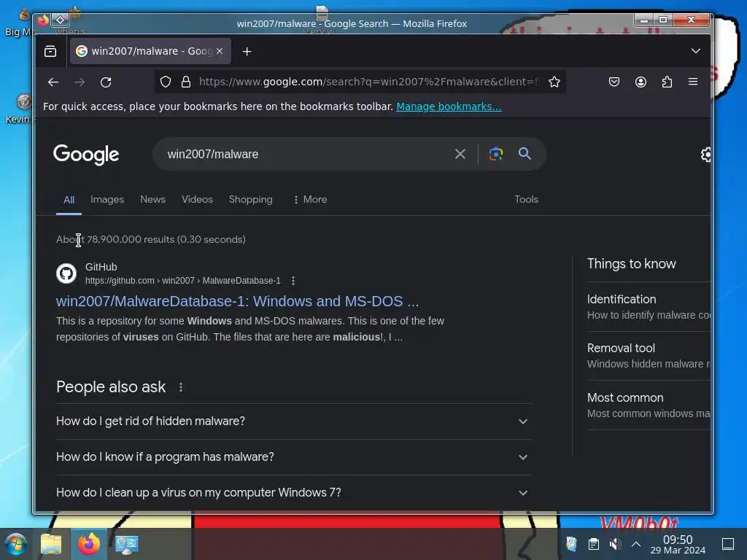Viewport: 747px width, 560px height.
Task: Bookmark this page with star icon
Action: (554, 82)
